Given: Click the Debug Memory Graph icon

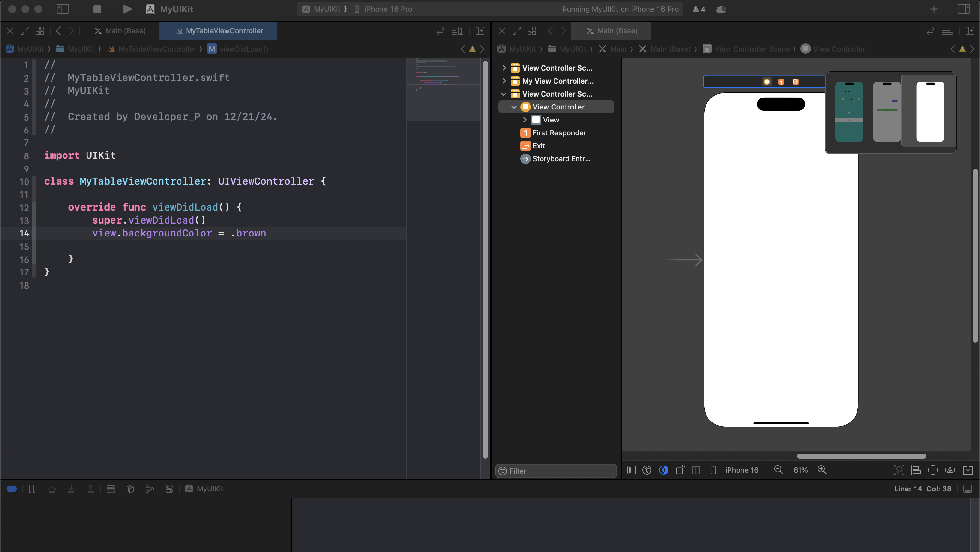Looking at the screenshot, I should (149, 489).
